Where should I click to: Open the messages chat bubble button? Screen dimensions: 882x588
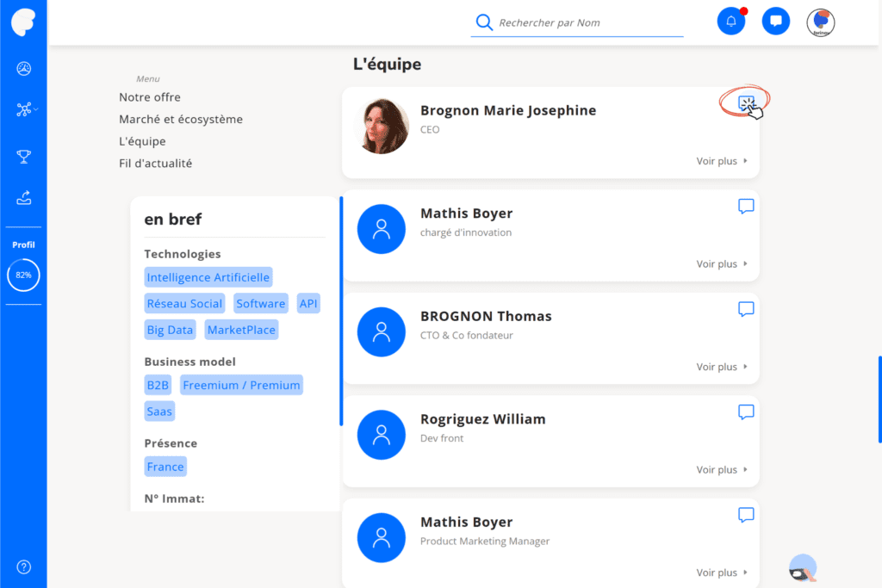point(776,22)
